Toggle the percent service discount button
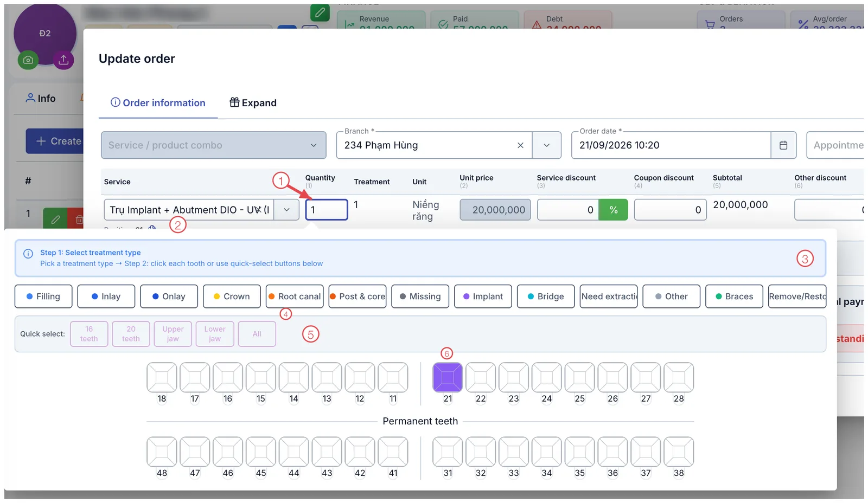Viewport: 868px width, 503px height. (614, 210)
